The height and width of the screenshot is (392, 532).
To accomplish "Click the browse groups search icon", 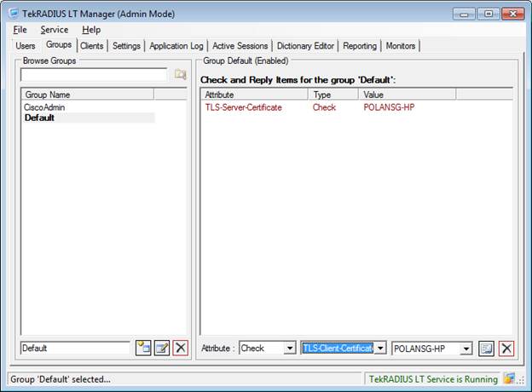I will tap(180, 74).
